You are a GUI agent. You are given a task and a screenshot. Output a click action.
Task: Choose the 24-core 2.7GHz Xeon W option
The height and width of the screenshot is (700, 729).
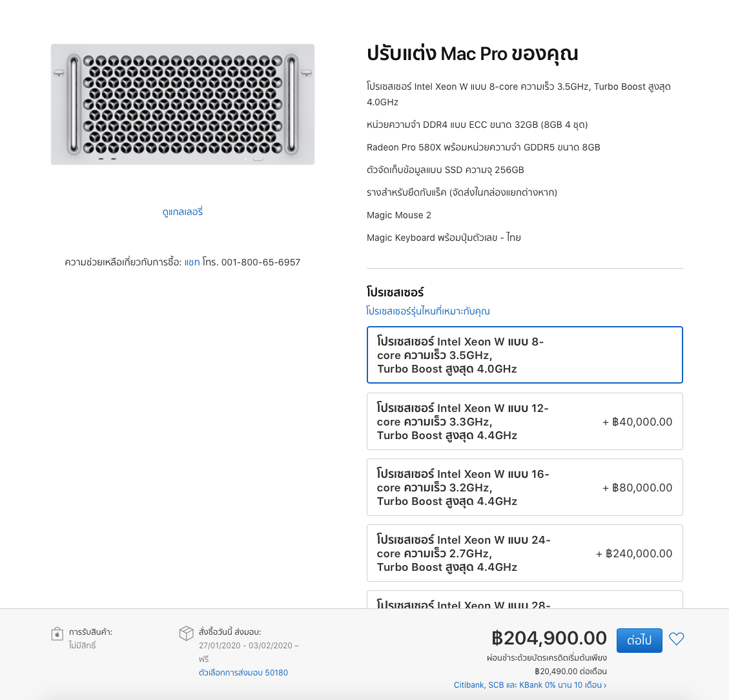(524, 553)
